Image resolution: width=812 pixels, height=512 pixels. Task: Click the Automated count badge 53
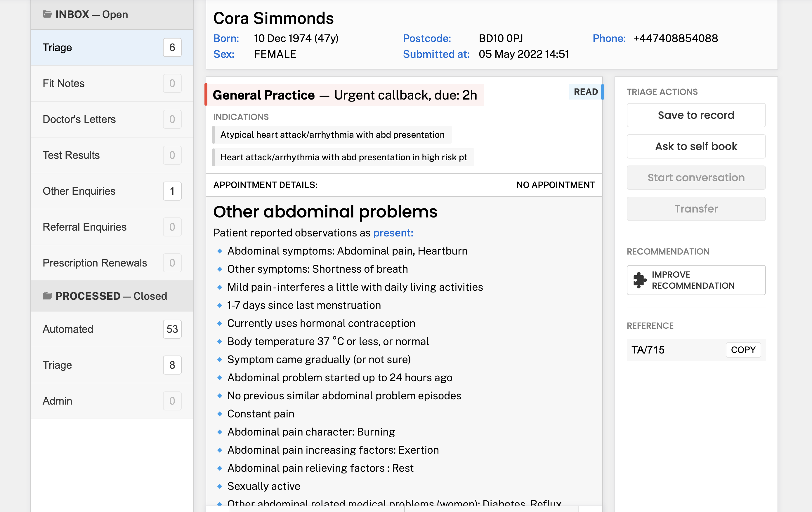172,329
